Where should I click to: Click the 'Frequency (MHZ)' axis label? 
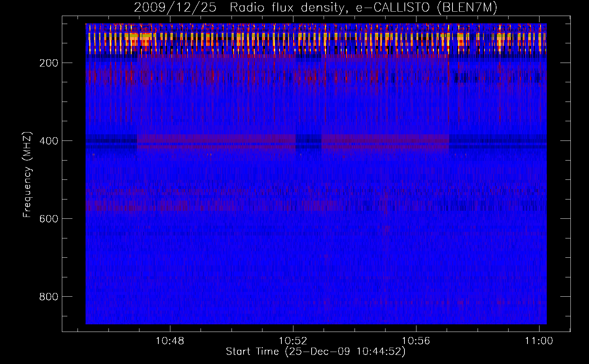(x=27, y=174)
